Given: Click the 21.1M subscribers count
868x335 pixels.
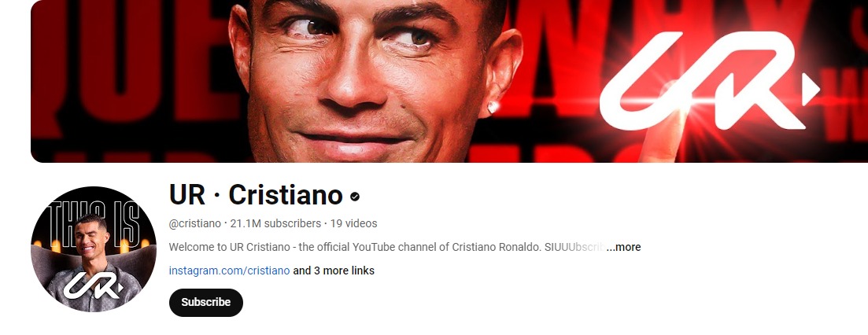Looking at the screenshot, I should [x=275, y=224].
